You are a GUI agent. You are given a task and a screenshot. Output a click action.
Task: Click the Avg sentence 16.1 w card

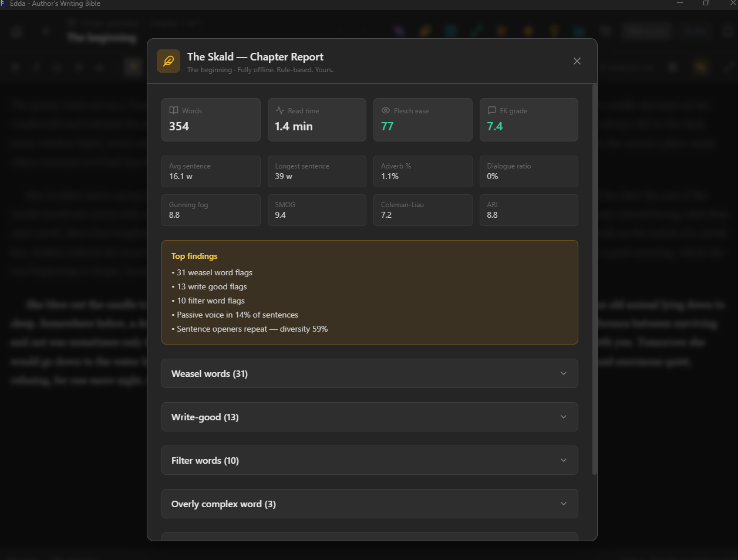211,171
